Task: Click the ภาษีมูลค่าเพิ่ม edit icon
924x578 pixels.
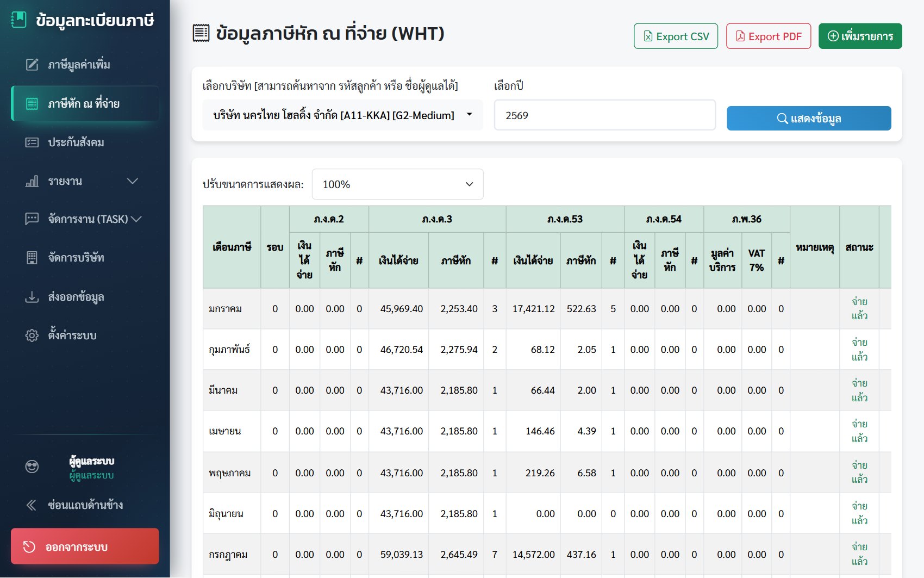Action: (x=32, y=65)
